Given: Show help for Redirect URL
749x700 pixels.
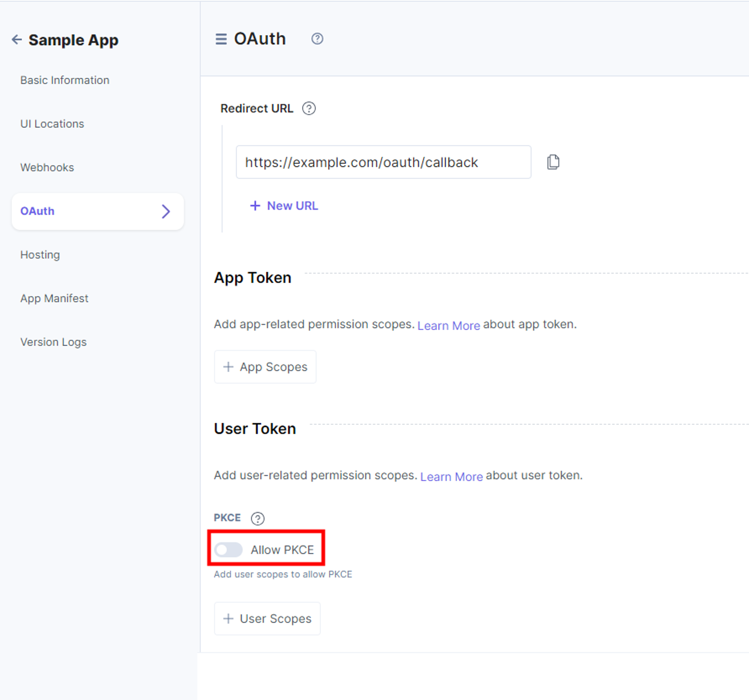Looking at the screenshot, I should [309, 108].
